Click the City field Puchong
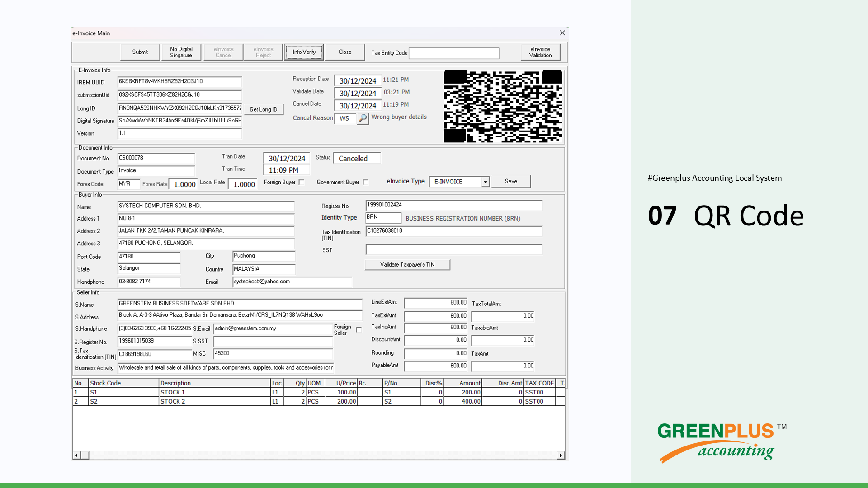 coord(264,256)
